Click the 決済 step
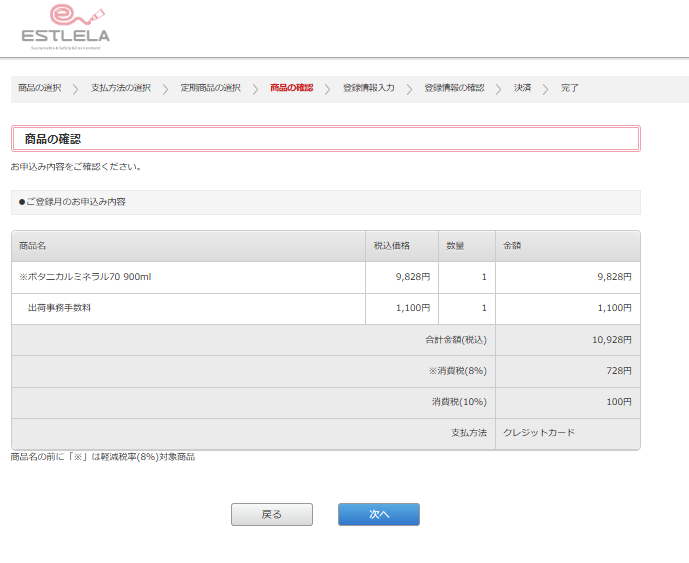 [x=523, y=88]
